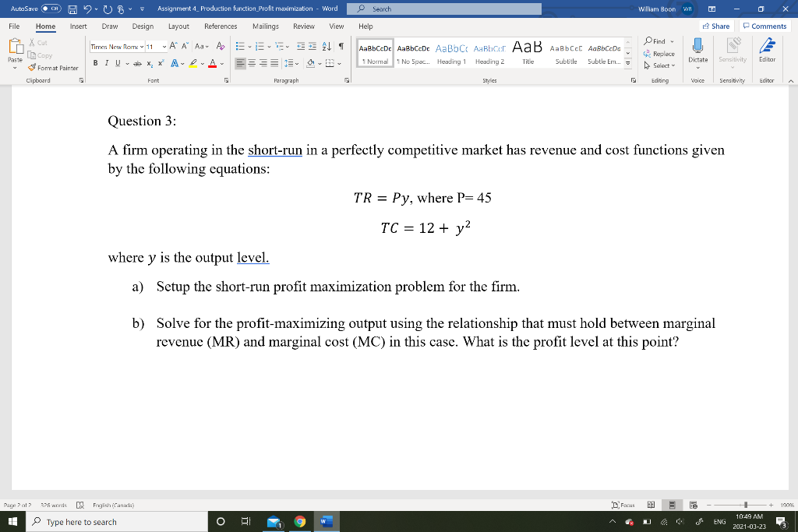Open Ribbon Display Options icon

(x=712, y=9)
